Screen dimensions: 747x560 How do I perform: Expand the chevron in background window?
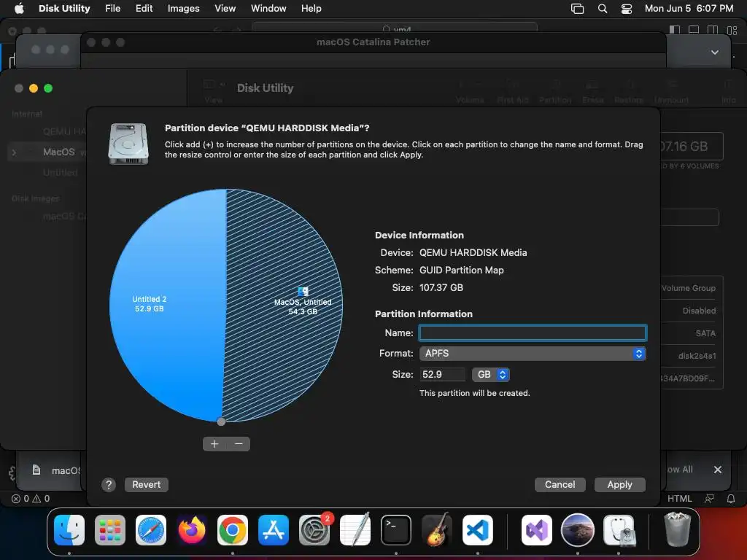pos(715,52)
